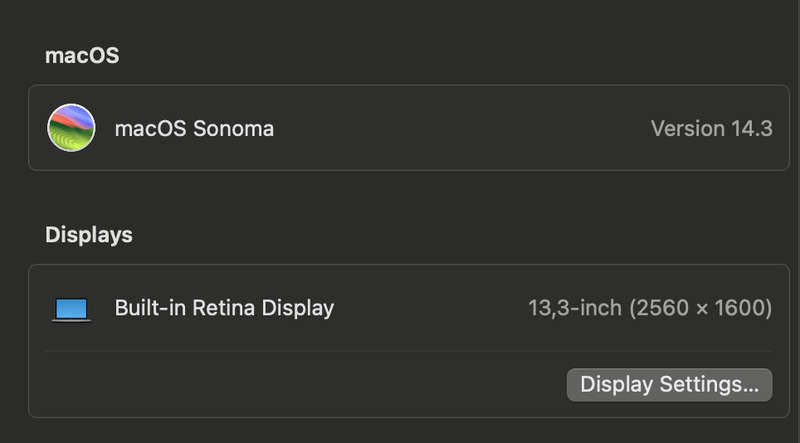Image resolution: width=800 pixels, height=443 pixels.
Task: Click the macOS section heading
Action: coord(82,55)
